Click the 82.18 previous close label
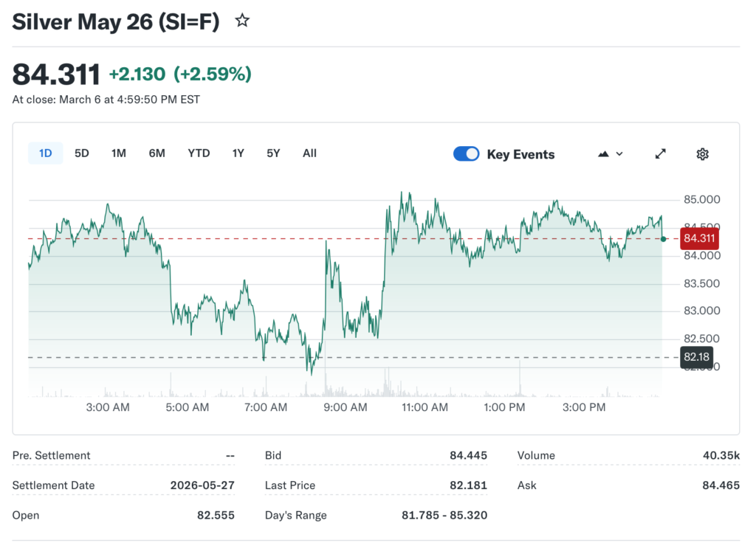Image resolution: width=756 pixels, height=554 pixels. pos(695,357)
